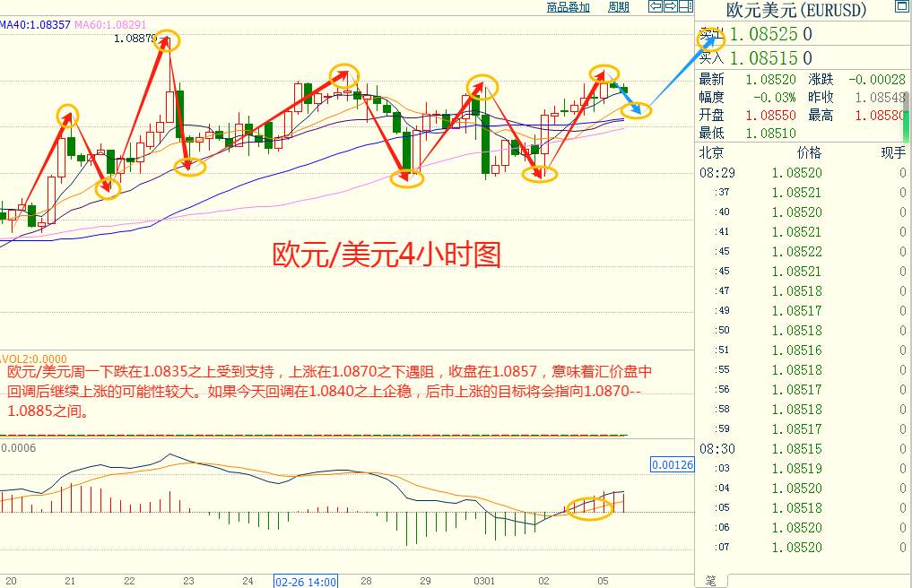Select the 笔 tab below the tick list

[711, 581]
